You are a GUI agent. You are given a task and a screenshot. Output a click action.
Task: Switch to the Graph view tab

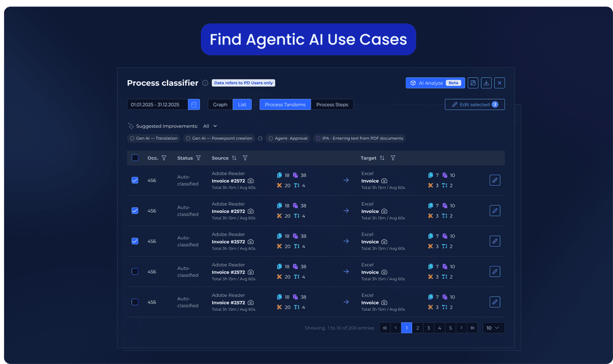[x=220, y=105]
